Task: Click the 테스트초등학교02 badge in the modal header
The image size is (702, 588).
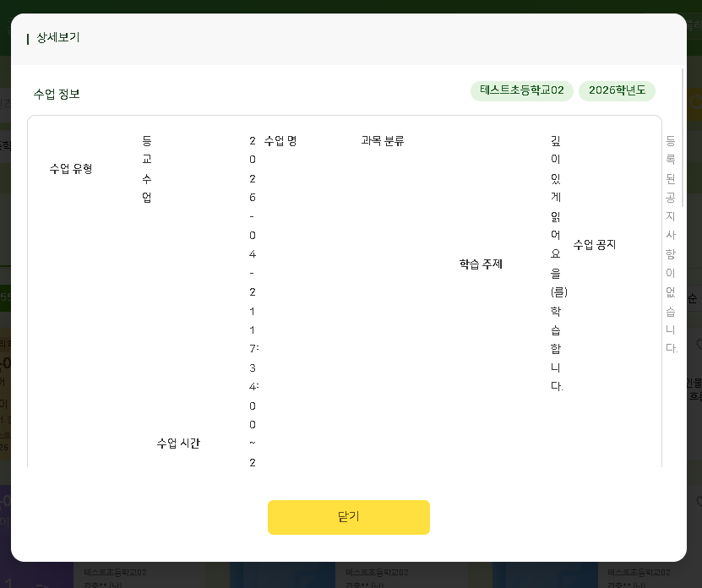Action: 521,90
